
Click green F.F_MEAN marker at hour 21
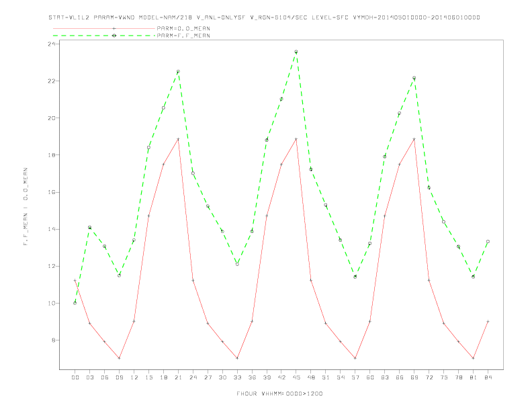(x=178, y=72)
